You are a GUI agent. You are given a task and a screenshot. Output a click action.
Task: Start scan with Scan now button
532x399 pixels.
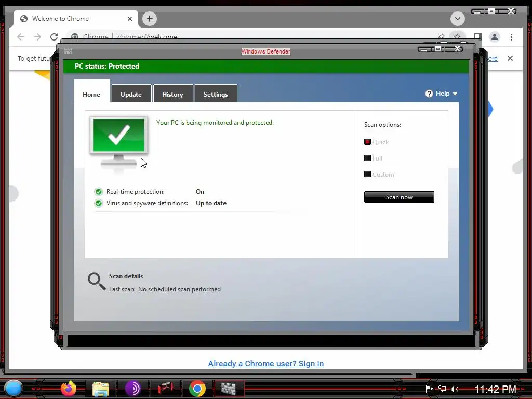click(x=399, y=197)
